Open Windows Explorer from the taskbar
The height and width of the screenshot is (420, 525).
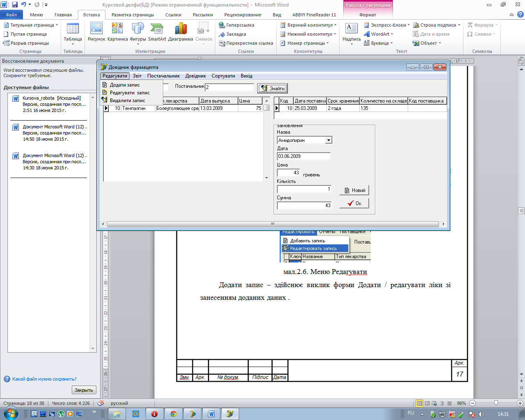[117, 414]
